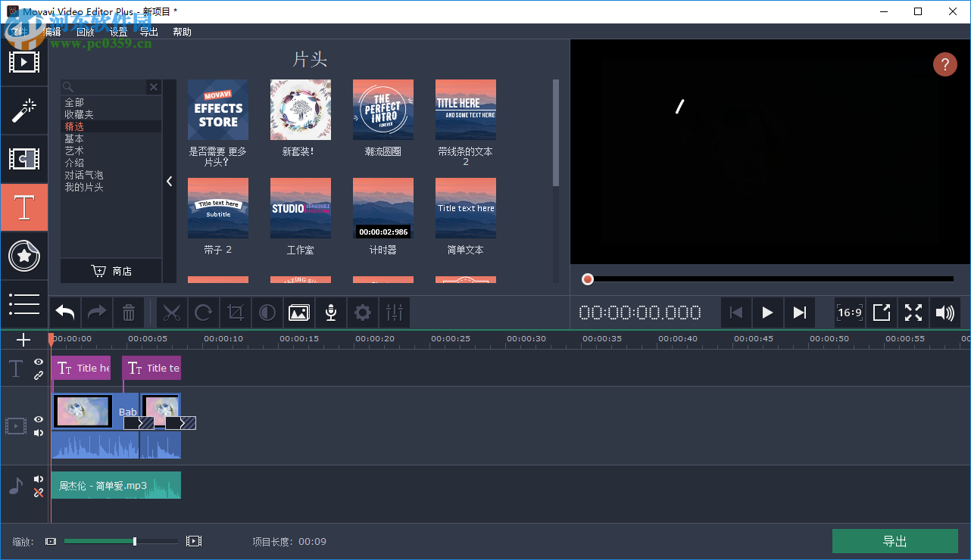Toggle linking on the 周杰伦 audio track
Image resolution: width=971 pixels, height=560 pixels.
tap(38, 491)
